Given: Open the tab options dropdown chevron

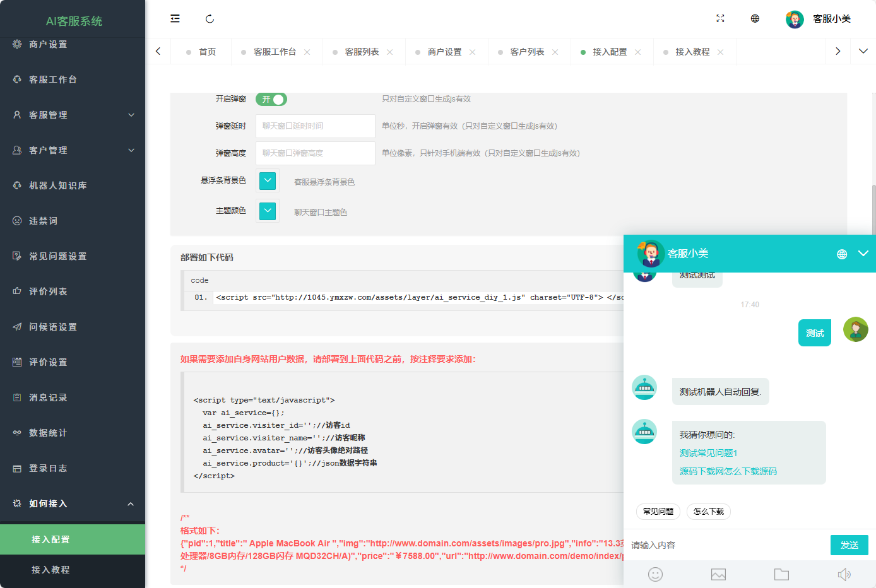Looking at the screenshot, I should 863,51.
